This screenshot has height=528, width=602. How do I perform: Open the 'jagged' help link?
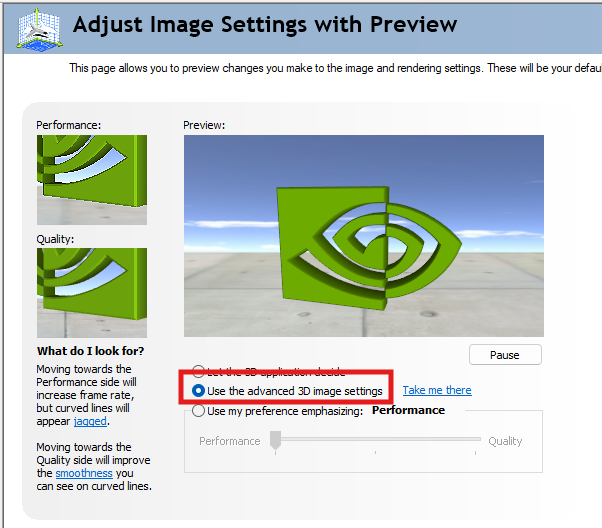(90, 421)
